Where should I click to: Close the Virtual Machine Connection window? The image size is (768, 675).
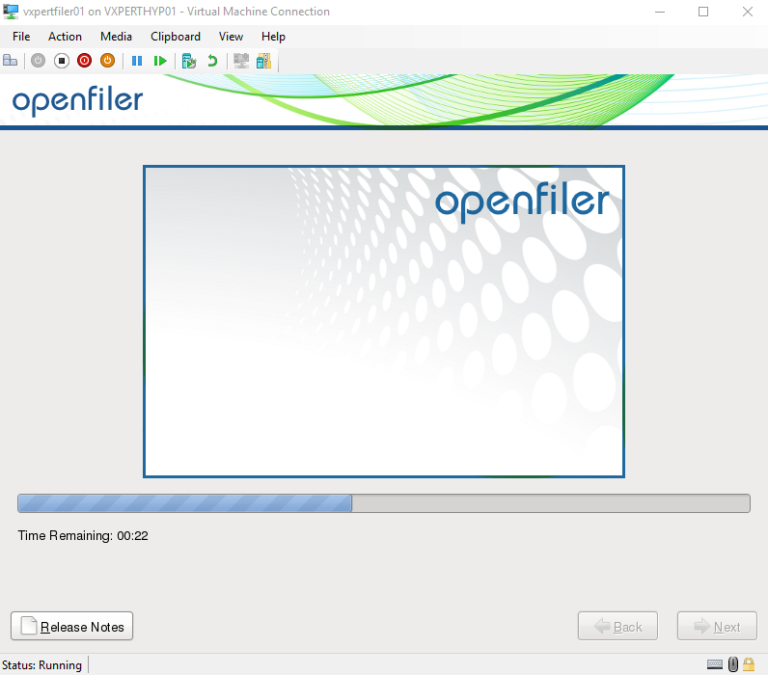coord(747,12)
